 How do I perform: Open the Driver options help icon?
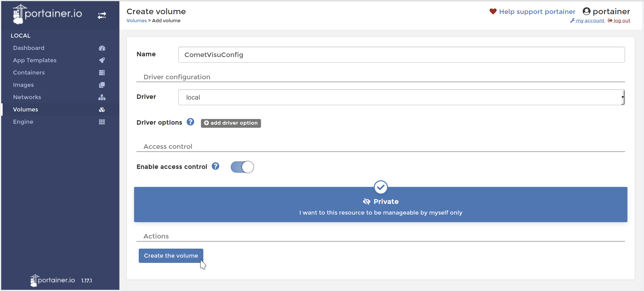[x=190, y=122]
